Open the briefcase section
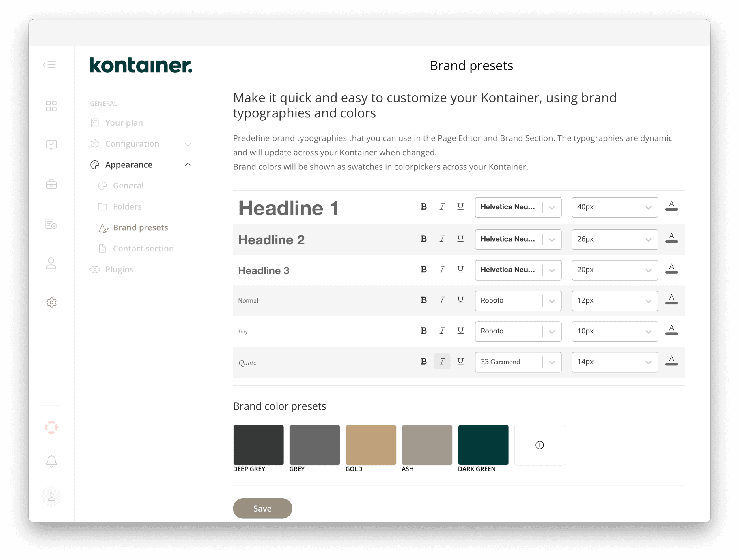 [x=51, y=184]
